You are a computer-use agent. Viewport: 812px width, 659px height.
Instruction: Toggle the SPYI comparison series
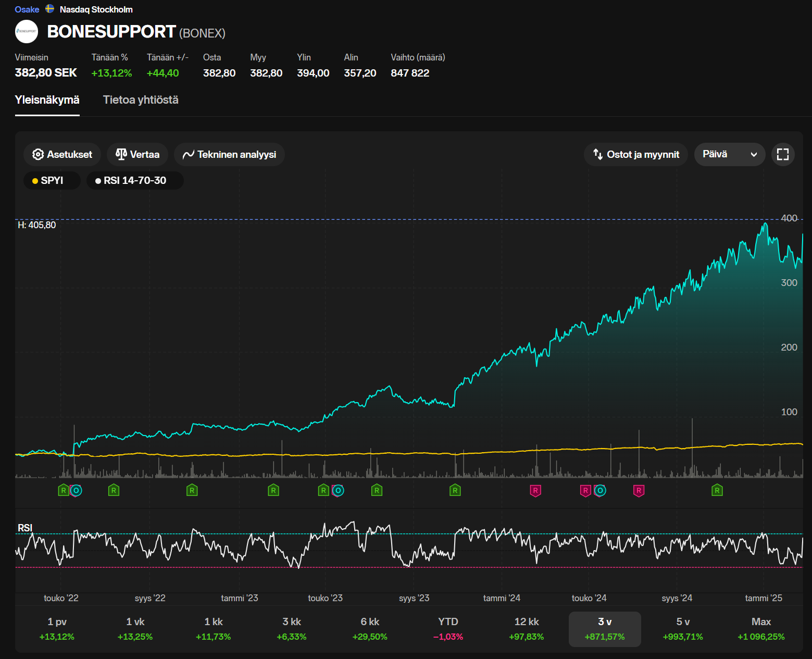[52, 181]
